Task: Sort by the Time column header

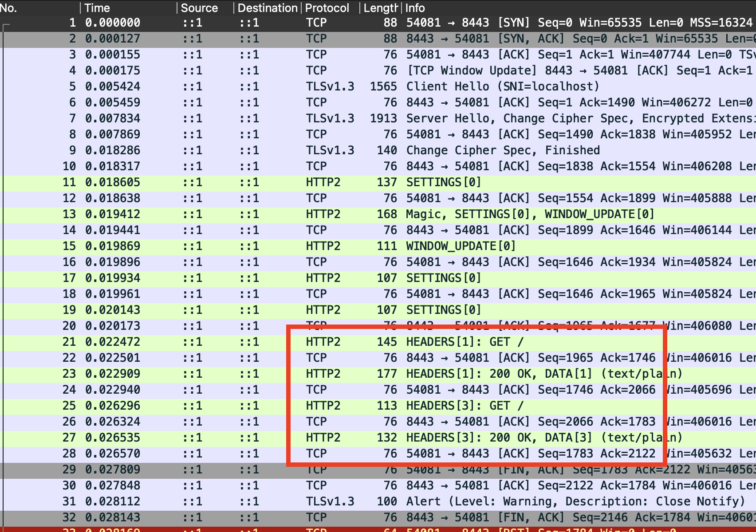Action: 129,8
